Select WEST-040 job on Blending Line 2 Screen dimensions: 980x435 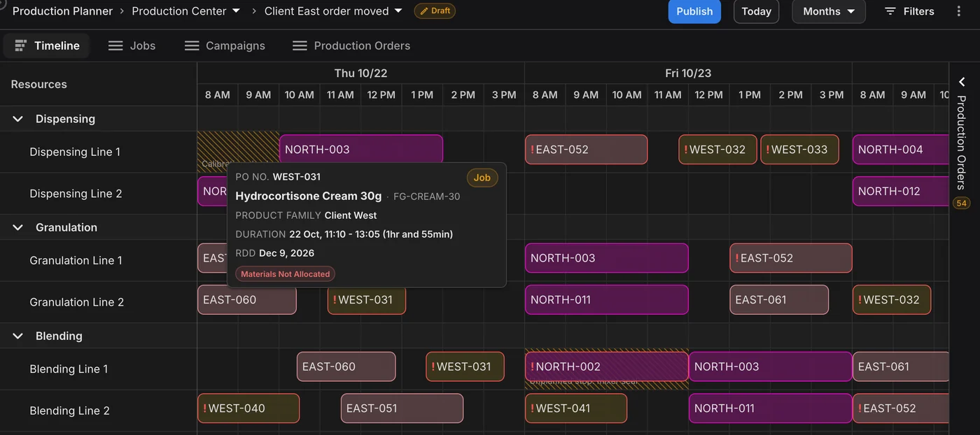click(x=248, y=408)
